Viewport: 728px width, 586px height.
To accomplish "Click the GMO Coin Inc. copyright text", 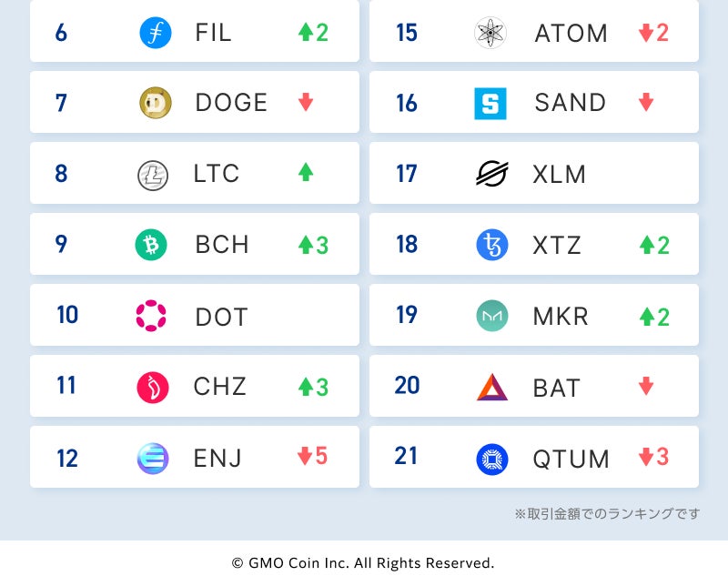I will coord(363,563).
